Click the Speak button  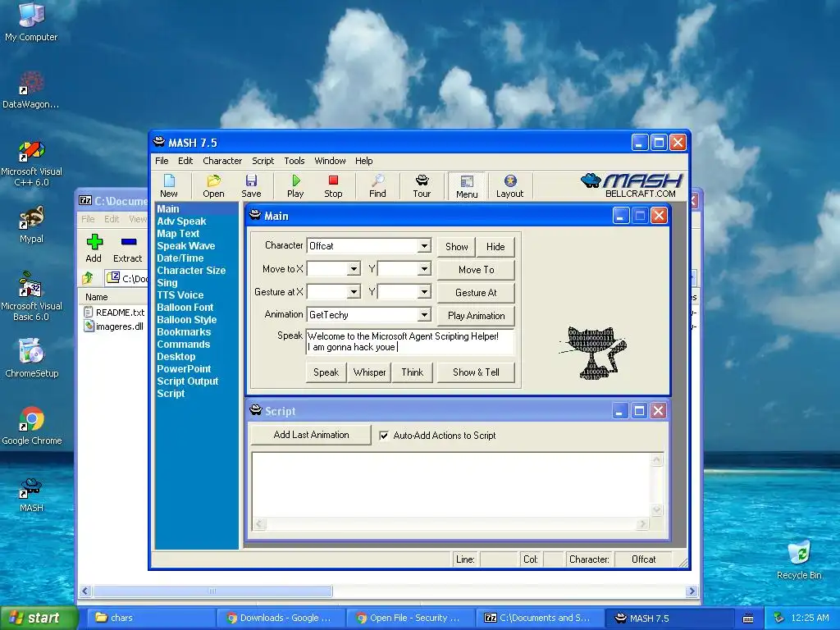coord(326,372)
